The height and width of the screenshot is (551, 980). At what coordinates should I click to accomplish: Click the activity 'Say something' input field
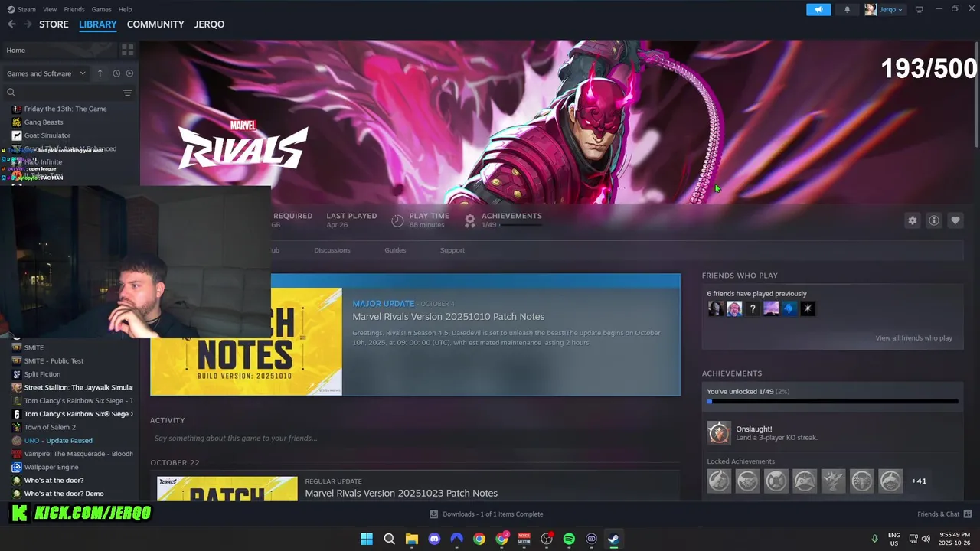[x=413, y=439]
